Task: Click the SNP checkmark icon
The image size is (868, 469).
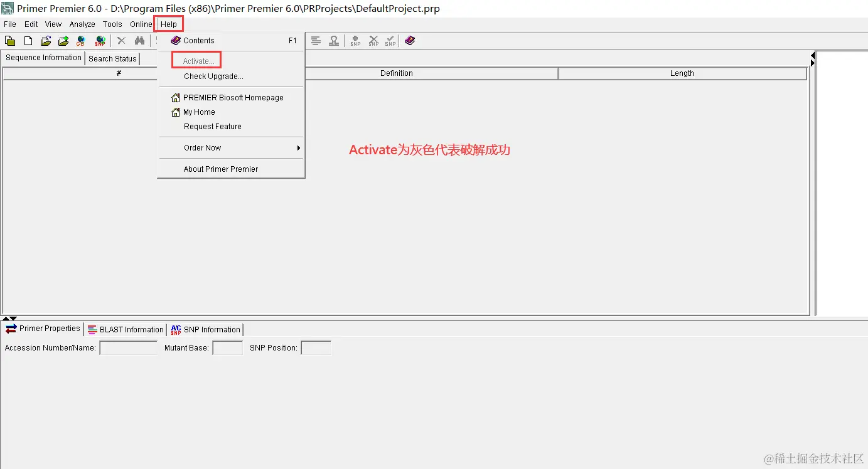Action: click(x=390, y=41)
